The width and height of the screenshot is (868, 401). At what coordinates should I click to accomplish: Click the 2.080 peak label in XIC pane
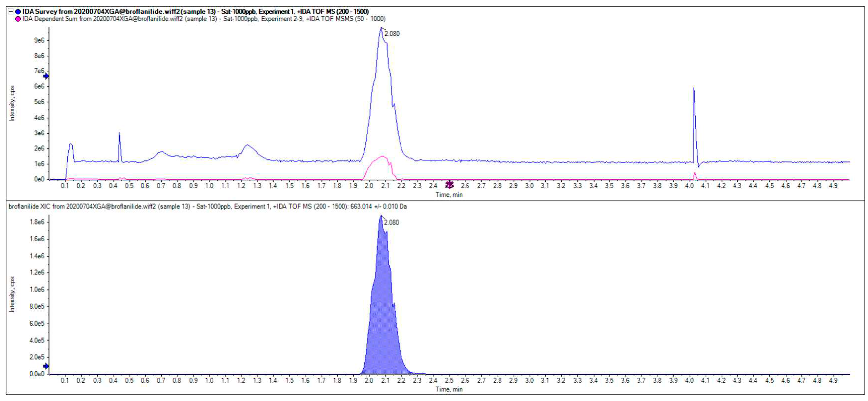[x=391, y=222]
